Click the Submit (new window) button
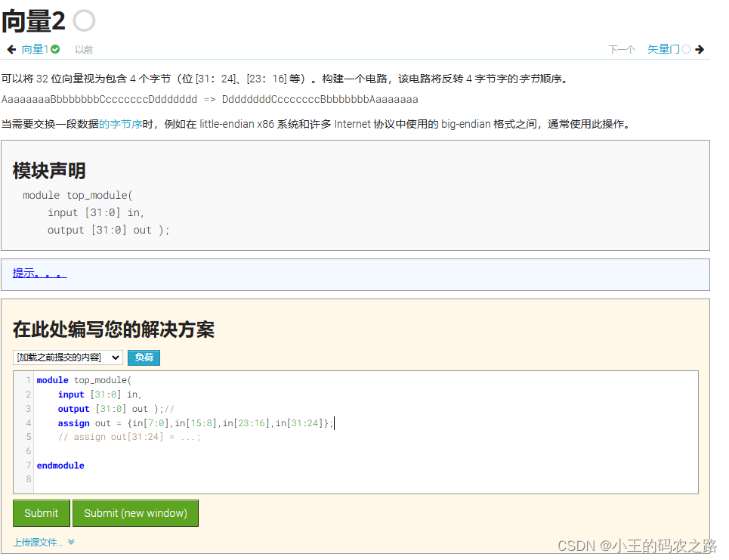This screenshot has height=560, width=729. (135, 513)
